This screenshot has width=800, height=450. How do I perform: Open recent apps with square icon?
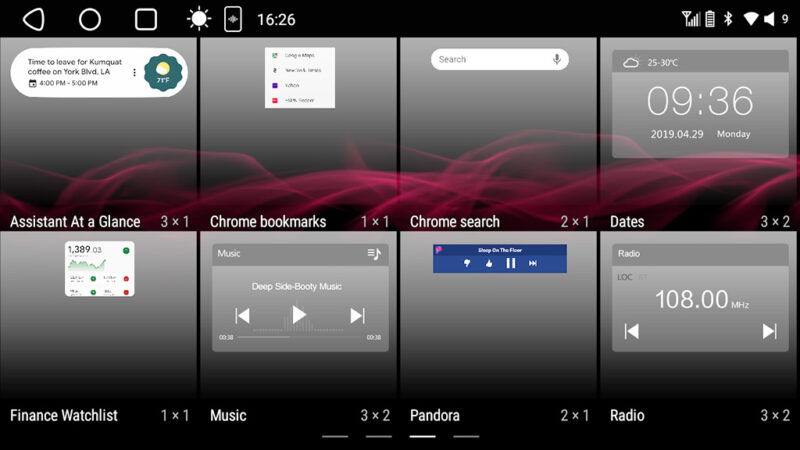pyautogui.click(x=146, y=19)
